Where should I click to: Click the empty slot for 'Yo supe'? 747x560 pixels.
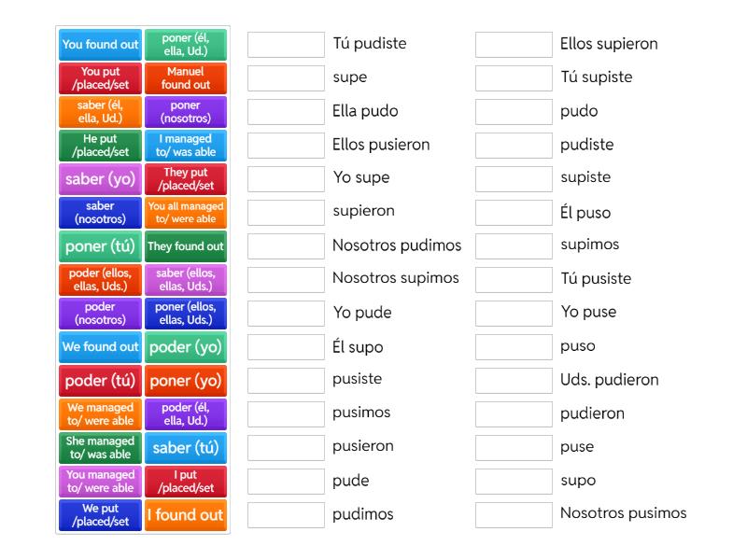pos(286,179)
